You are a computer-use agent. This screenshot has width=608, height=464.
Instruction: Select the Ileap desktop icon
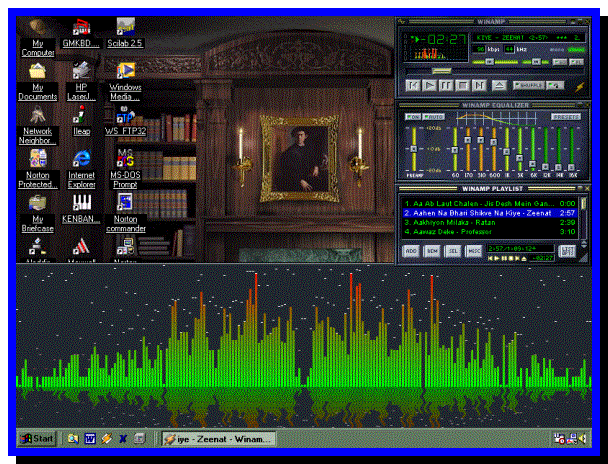coord(81,121)
